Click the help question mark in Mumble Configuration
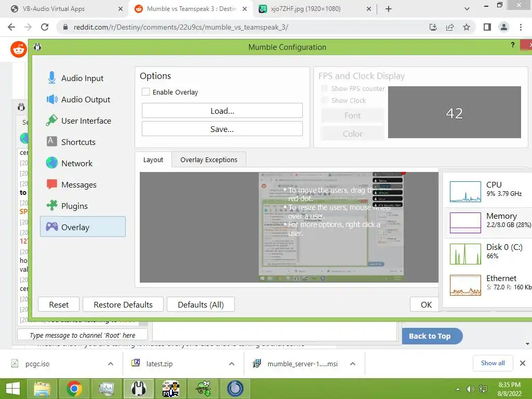The height and width of the screenshot is (399, 532). click(x=513, y=45)
